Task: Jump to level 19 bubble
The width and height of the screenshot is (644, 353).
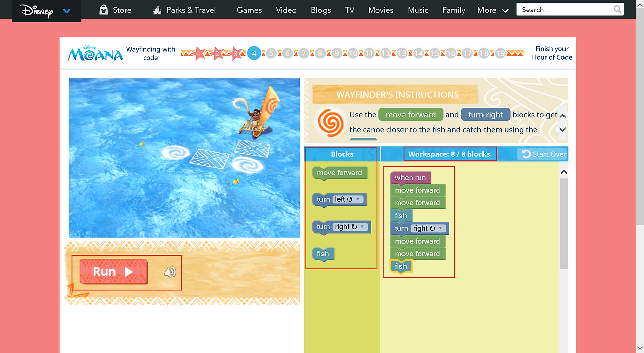Action: tap(500, 53)
